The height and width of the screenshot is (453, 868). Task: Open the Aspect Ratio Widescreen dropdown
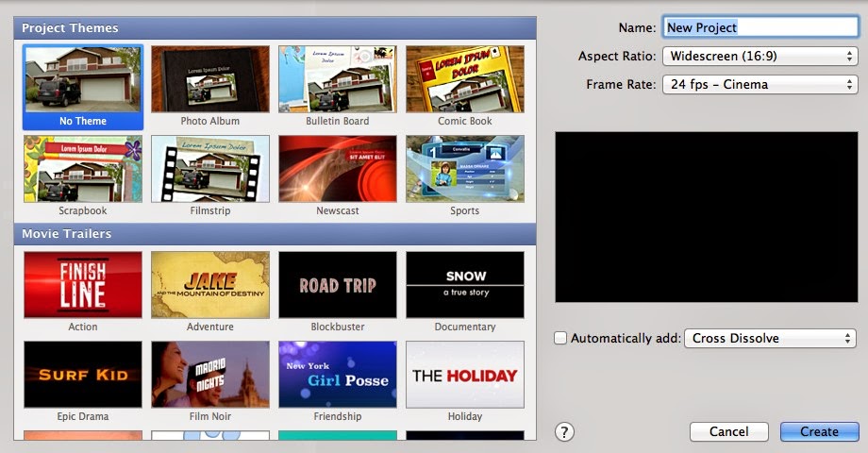(760, 56)
